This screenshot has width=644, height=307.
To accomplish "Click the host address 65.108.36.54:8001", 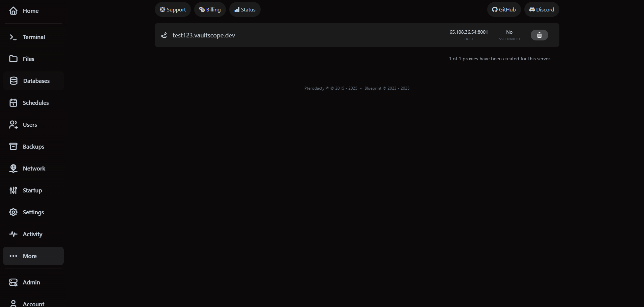I will tap(469, 32).
